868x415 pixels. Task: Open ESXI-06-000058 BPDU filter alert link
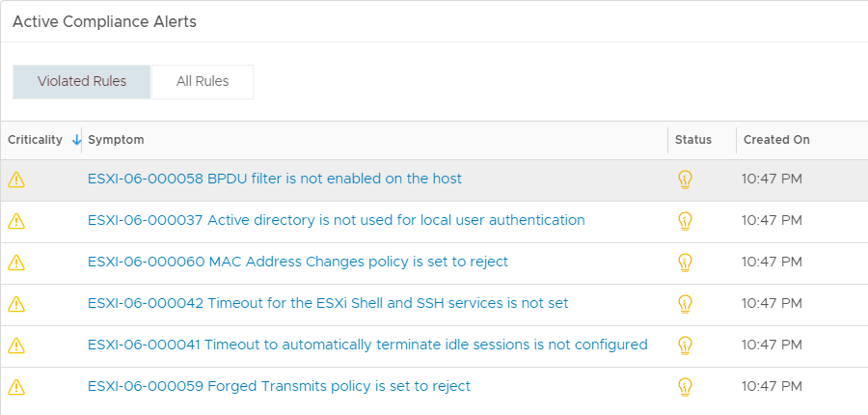pos(275,179)
